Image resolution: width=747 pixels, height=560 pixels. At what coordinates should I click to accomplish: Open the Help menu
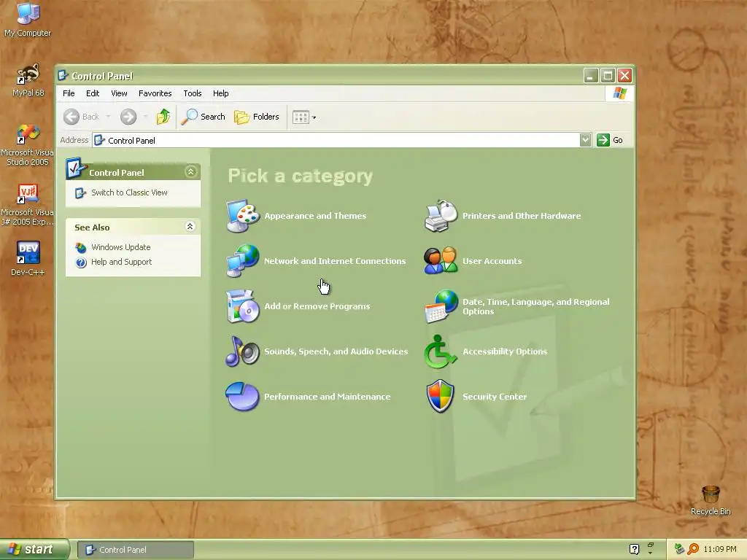point(220,93)
